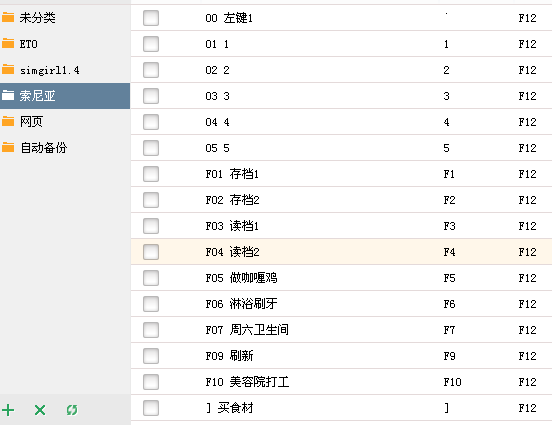Select the ETO folder icon

click(x=8, y=43)
